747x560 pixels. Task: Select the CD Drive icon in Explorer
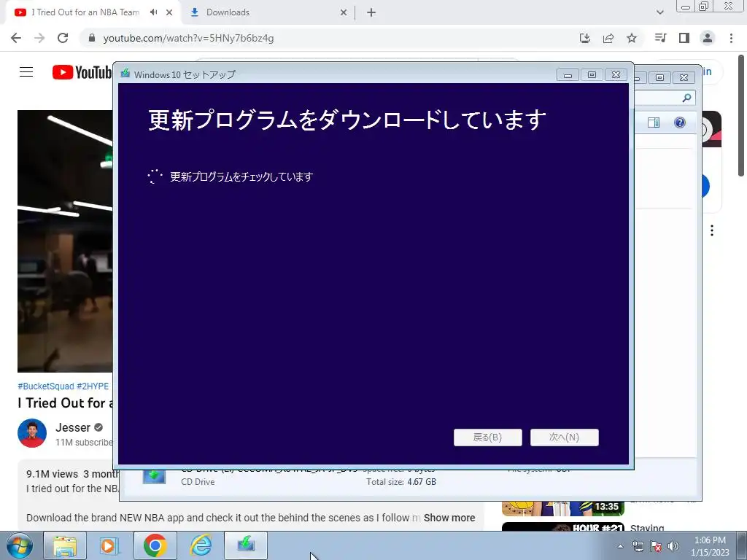pyautogui.click(x=155, y=476)
